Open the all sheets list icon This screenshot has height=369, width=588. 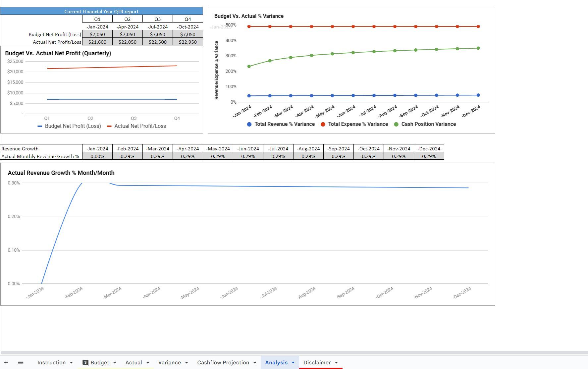21,363
